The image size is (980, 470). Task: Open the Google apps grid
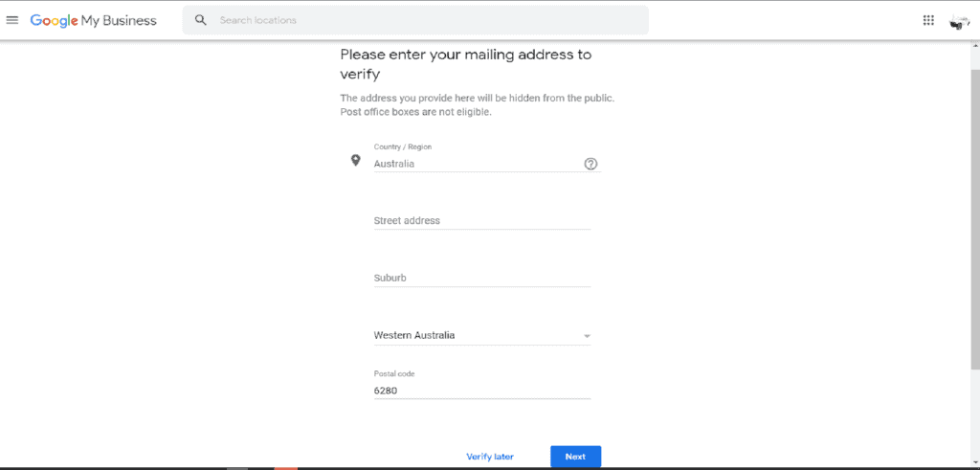click(928, 20)
